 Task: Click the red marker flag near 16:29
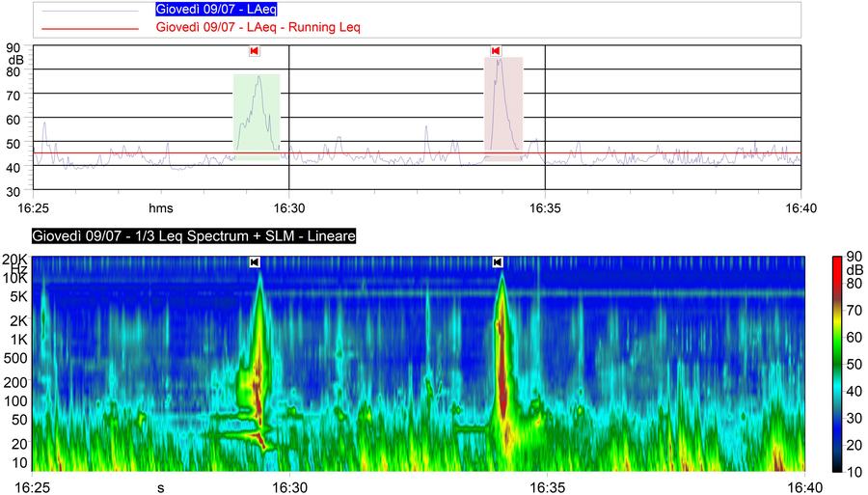point(254,51)
